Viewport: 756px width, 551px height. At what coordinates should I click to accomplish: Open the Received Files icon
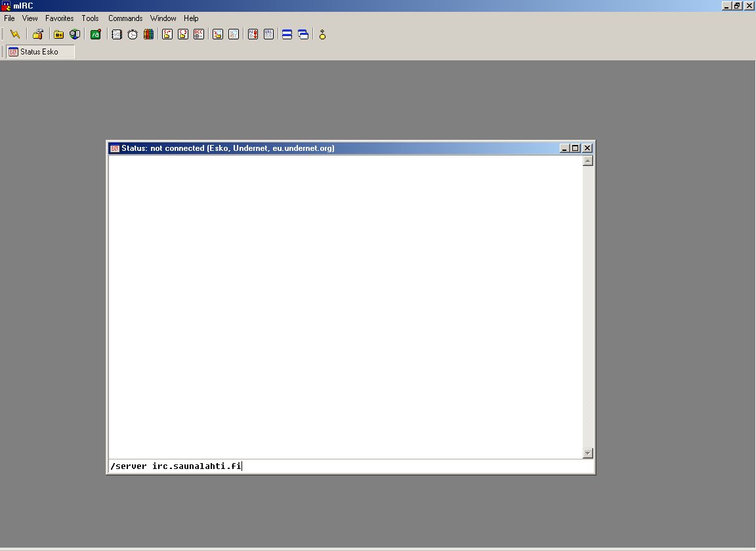(217, 34)
